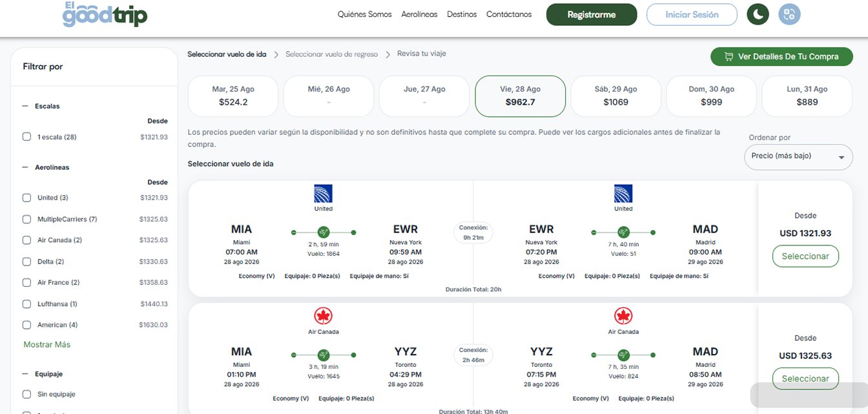Click the language switch icon in header
The height and width of the screenshot is (414, 868).
[x=789, y=14]
